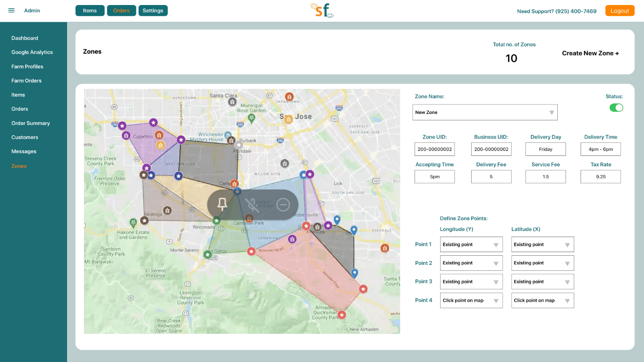Select orange wheat marker in Japantown
This screenshot has width=644, height=362.
[289, 97]
